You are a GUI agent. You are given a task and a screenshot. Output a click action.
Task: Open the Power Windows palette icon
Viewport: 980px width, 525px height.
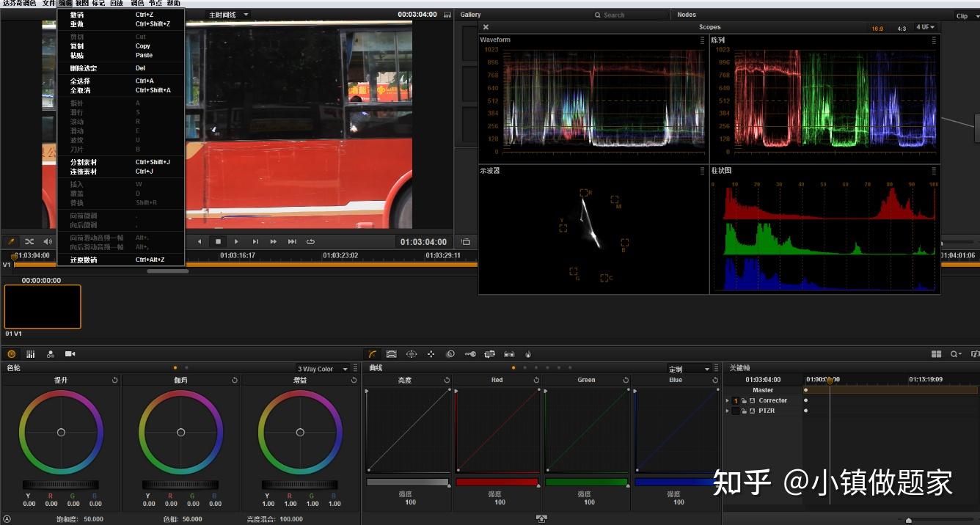point(412,354)
